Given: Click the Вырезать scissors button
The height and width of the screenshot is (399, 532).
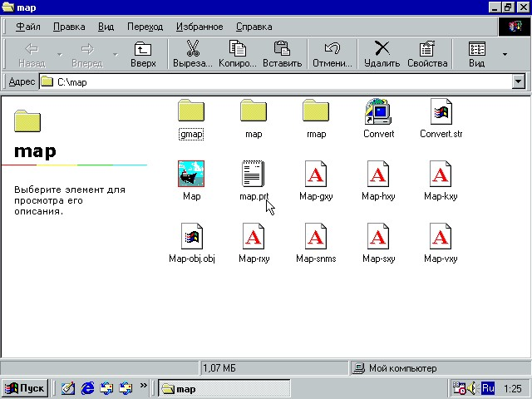Looking at the screenshot, I should pyautogui.click(x=193, y=54).
